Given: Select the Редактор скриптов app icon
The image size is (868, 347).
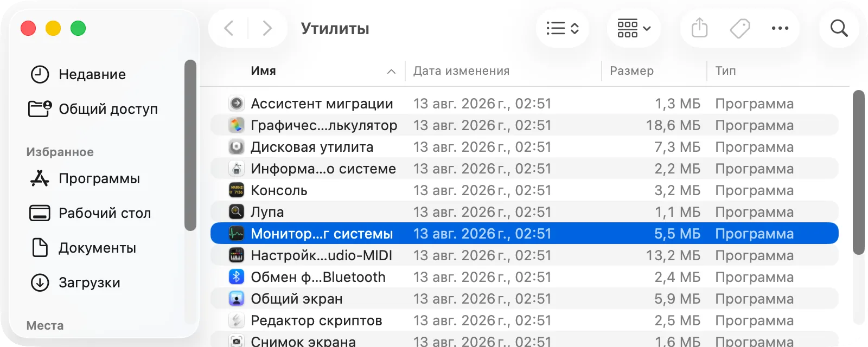Looking at the screenshot, I should point(237,320).
